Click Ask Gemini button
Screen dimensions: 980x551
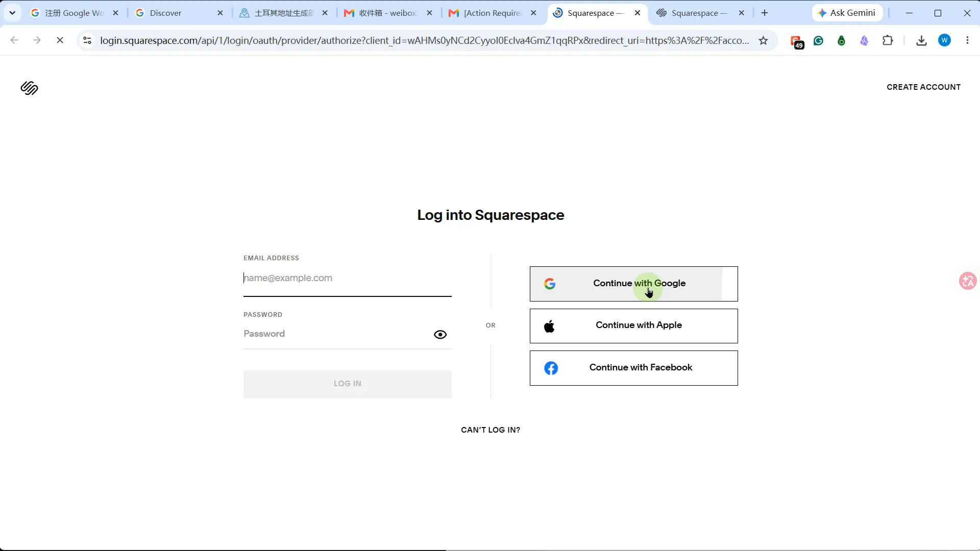[847, 13]
